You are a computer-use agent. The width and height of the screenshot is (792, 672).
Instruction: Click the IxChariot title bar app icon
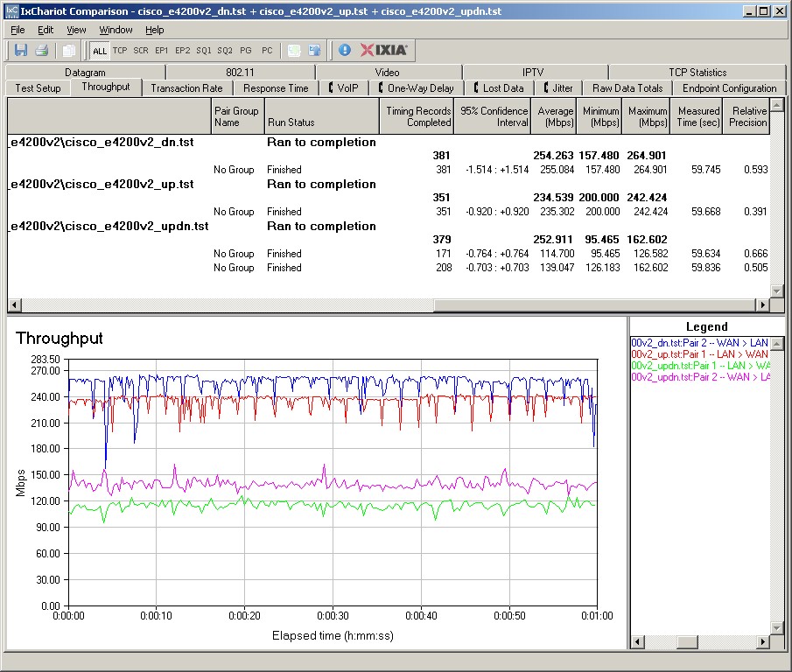click(11, 11)
